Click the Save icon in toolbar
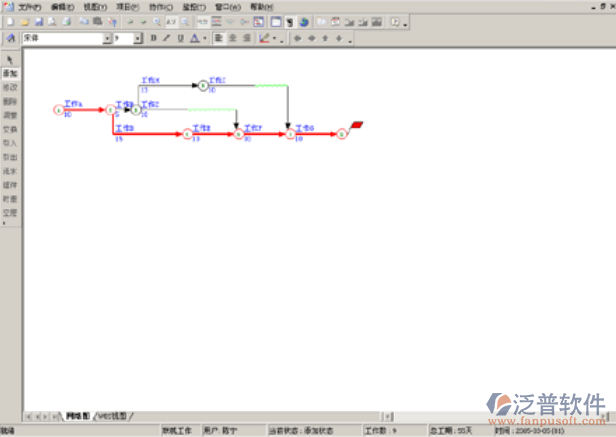This screenshot has height=437, width=616. tap(38, 21)
